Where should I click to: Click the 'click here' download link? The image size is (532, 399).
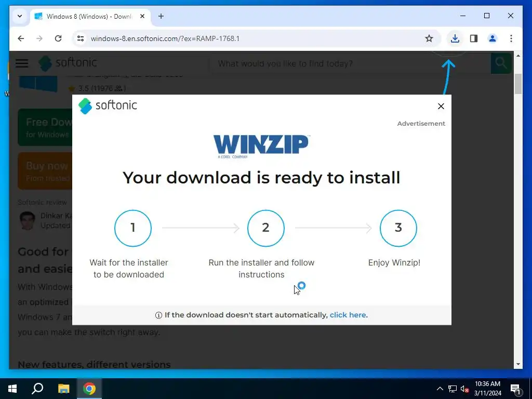coord(348,315)
